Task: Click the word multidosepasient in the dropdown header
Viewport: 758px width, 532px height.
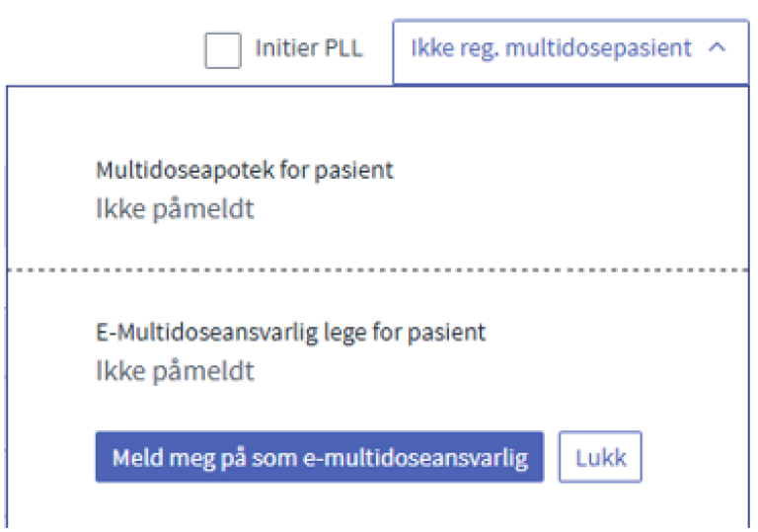Action: (x=598, y=48)
